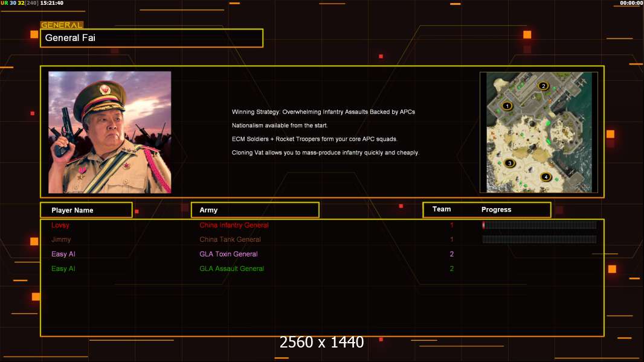Click GLA Assault General army entry
Screen dimensions: 644x362
tap(231, 268)
